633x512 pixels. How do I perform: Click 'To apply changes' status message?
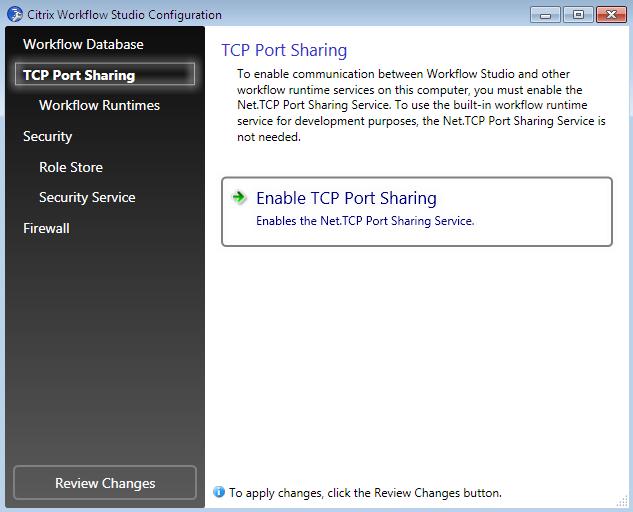pyautogui.click(x=365, y=493)
